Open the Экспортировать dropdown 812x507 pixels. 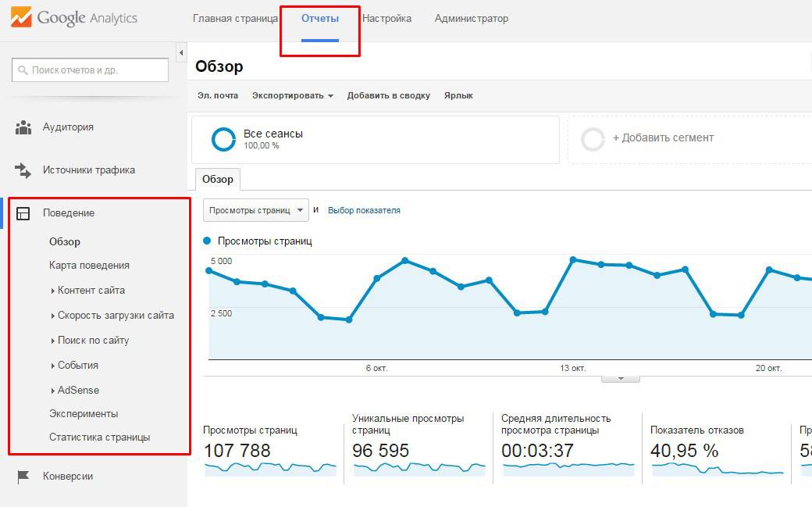(x=293, y=95)
